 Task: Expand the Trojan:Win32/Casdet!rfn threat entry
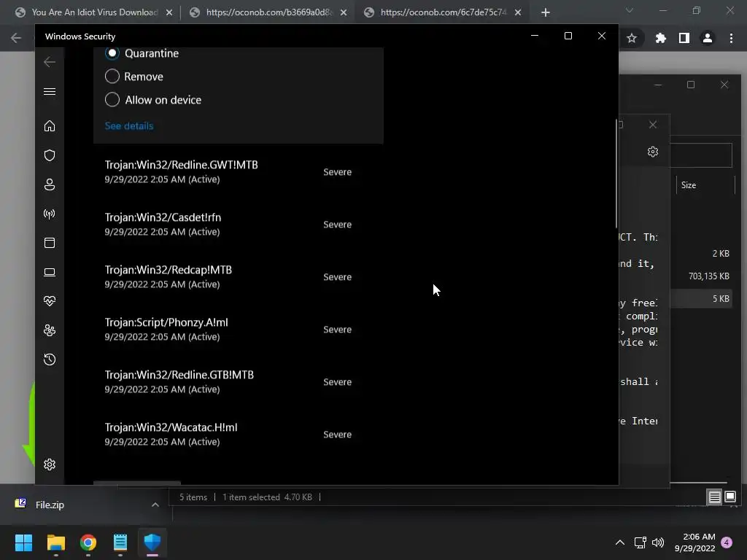point(239,225)
